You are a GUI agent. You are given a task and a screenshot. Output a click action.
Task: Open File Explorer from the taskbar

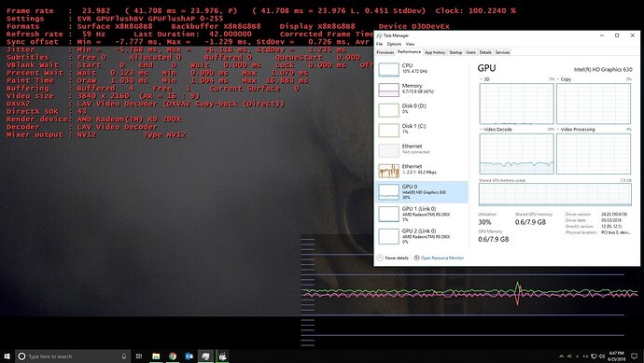[156, 356]
